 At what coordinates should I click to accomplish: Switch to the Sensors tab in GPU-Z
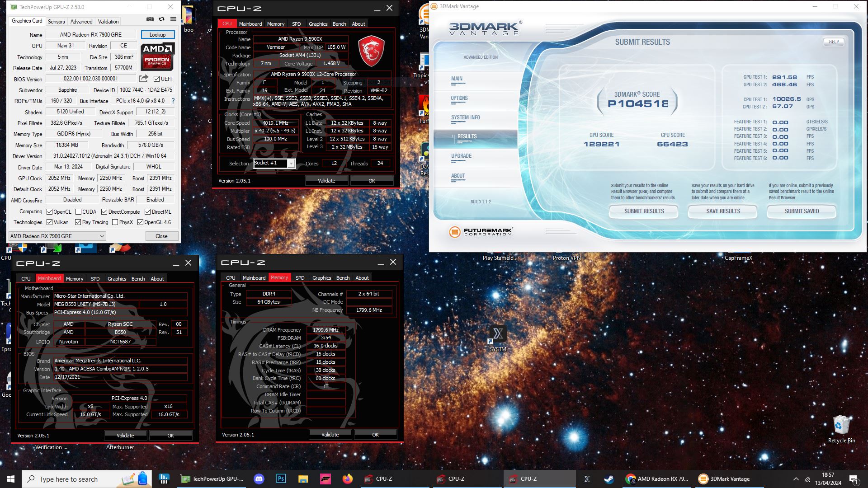(x=56, y=21)
